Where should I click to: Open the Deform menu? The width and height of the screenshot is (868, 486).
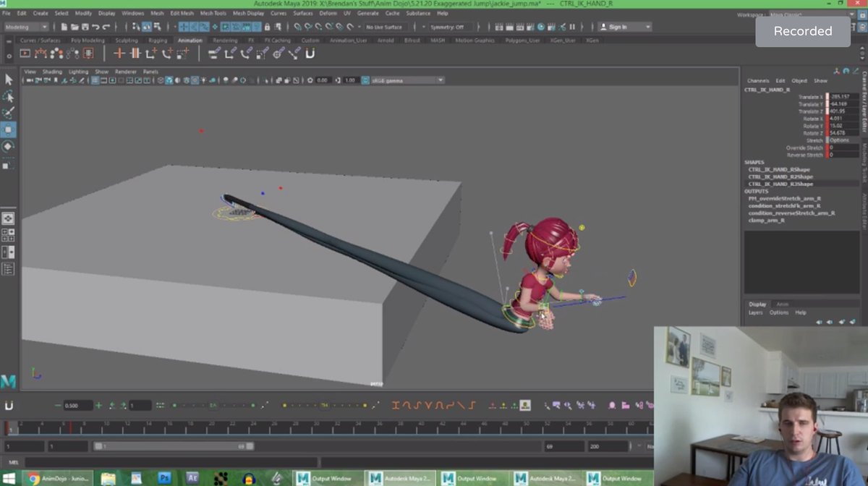[x=328, y=13]
